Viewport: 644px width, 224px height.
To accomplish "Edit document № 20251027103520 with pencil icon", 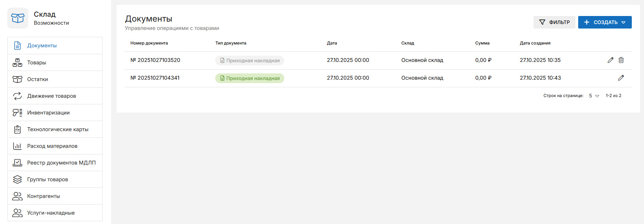I will click(610, 60).
